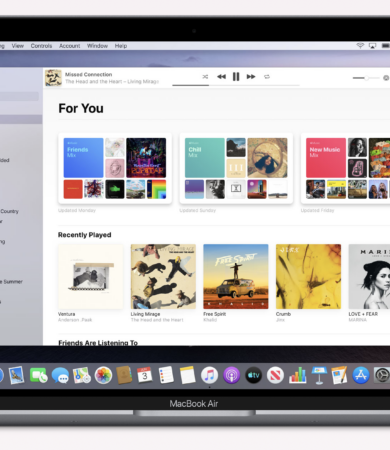Open Notes from the Dock
This screenshot has height=450, width=390.
(188, 376)
